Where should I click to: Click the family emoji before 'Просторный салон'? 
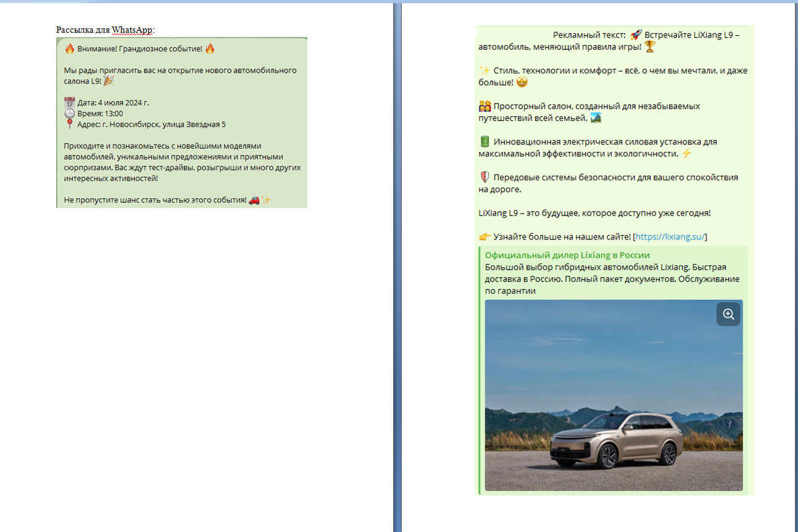pyautogui.click(x=484, y=106)
